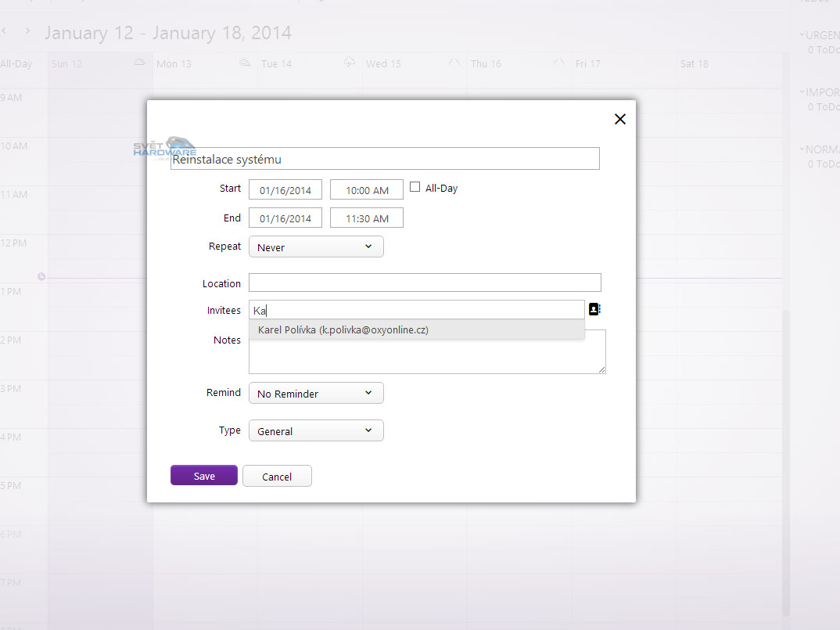Click the end time field 11:30 AM
Viewport: 840px width, 630px height.
pyautogui.click(x=367, y=218)
